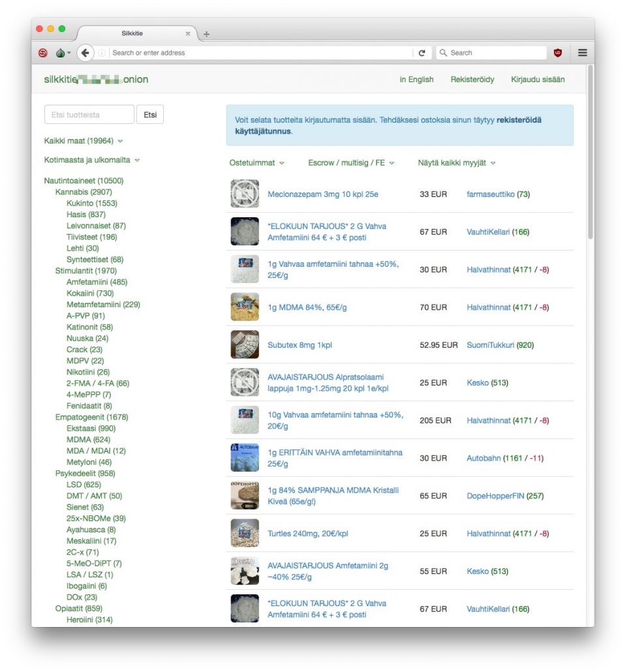Select the Kannabis (2907) category
This screenshot has height=672, width=626.
(84, 192)
